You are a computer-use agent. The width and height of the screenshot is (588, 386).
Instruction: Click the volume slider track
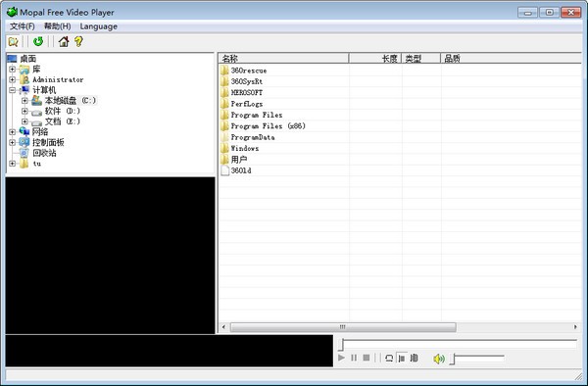[x=478, y=359]
